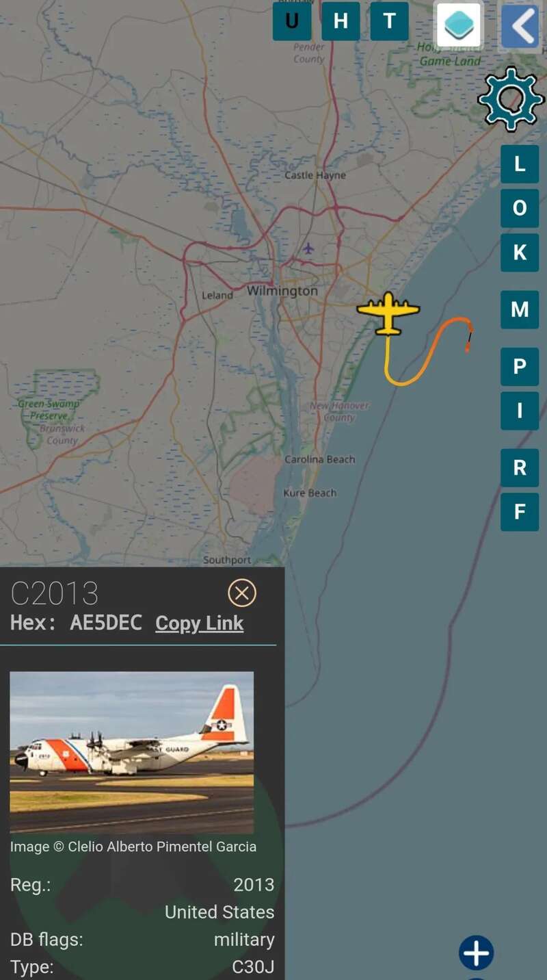Close the C2013 aircraft info panel
This screenshot has height=980, width=547.
point(241,593)
